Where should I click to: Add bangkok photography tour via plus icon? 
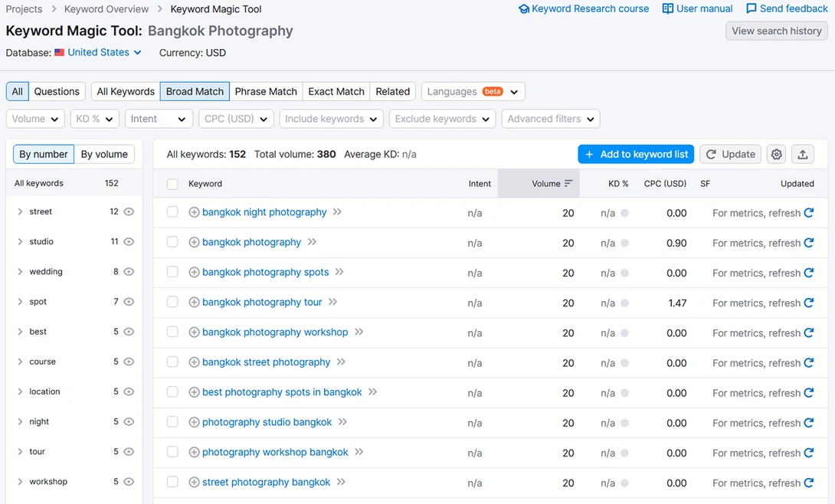(195, 303)
